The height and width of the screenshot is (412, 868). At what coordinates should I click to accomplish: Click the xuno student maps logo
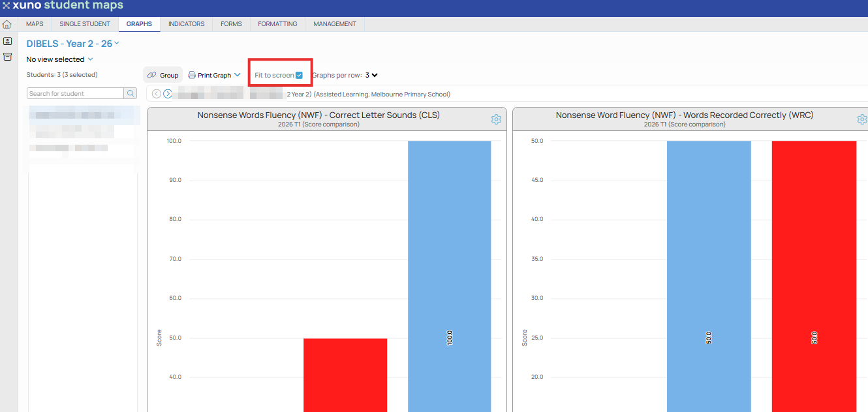click(x=63, y=6)
